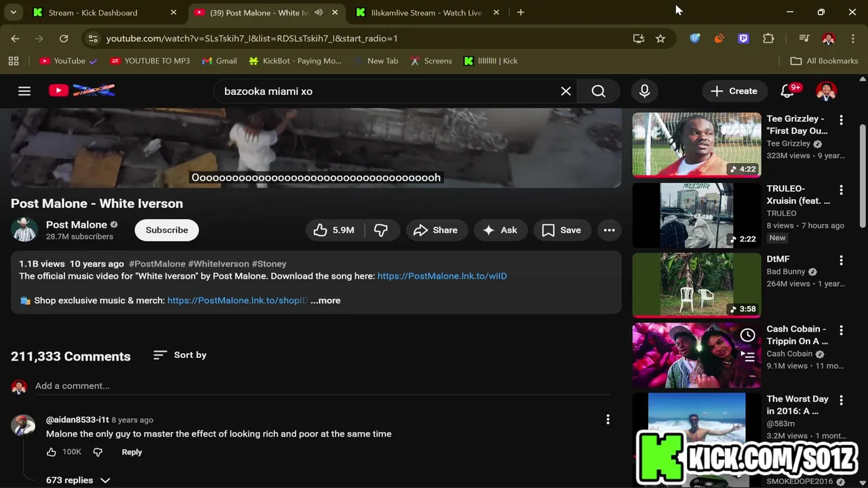Viewport: 868px width, 488px height.
Task: Open the Gmail bookmark
Action: [219, 61]
